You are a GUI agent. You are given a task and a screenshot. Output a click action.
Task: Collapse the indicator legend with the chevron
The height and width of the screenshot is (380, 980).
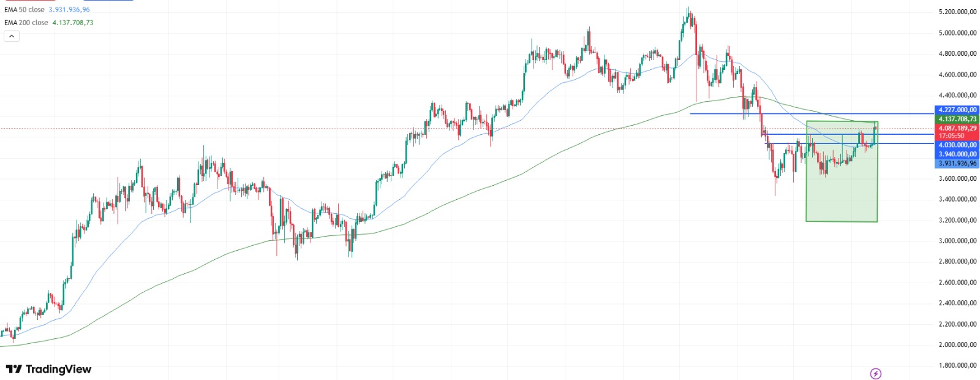pyautogui.click(x=12, y=36)
